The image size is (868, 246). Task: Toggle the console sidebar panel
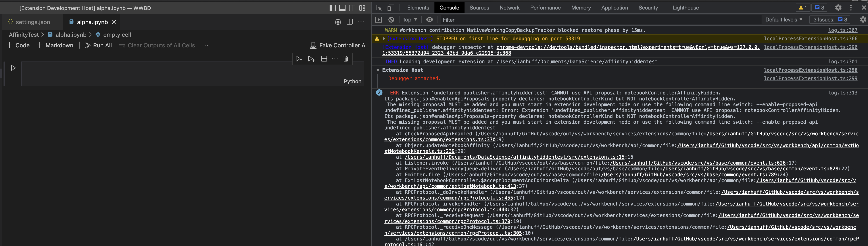coord(378,20)
